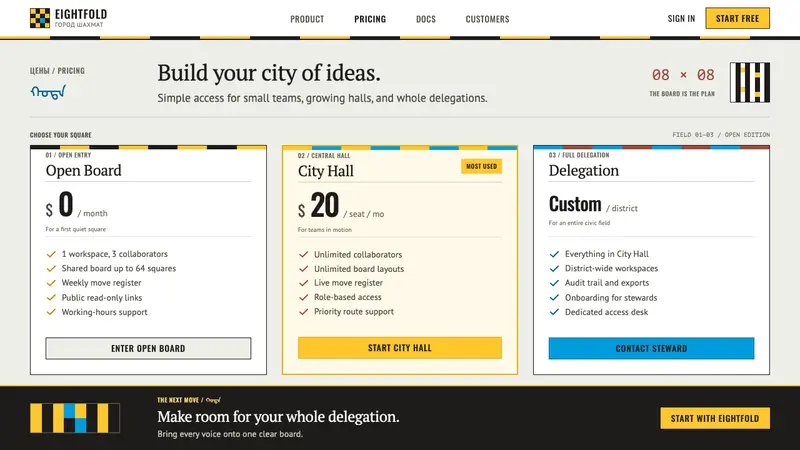Click the Most Used badge

pyautogui.click(x=481, y=166)
